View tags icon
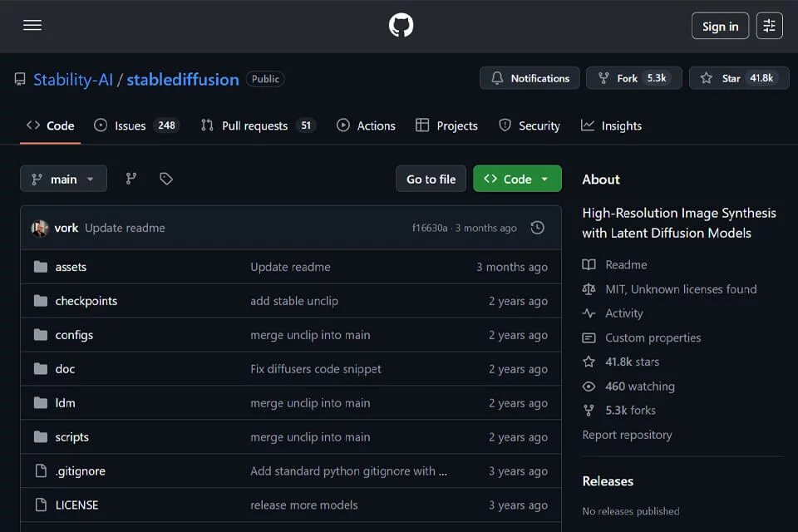 point(166,179)
